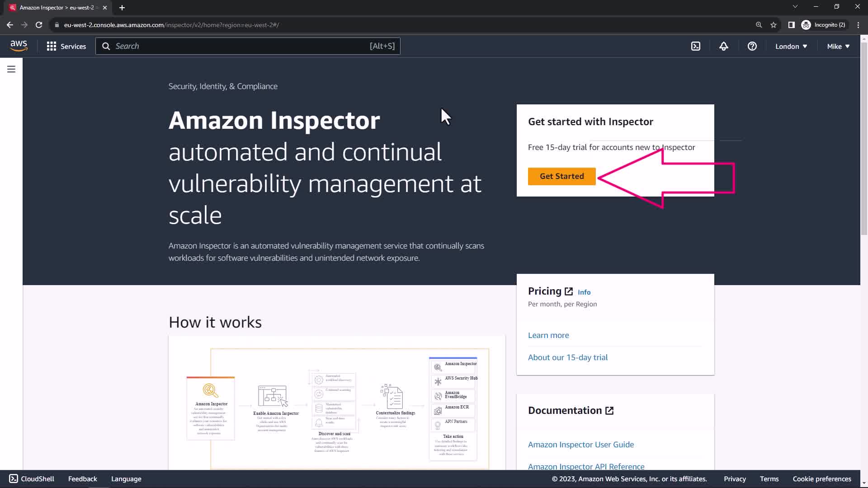Viewport: 868px width, 488px height.
Task: Open the Learn more pricing link
Action: [x=548, y=335]
